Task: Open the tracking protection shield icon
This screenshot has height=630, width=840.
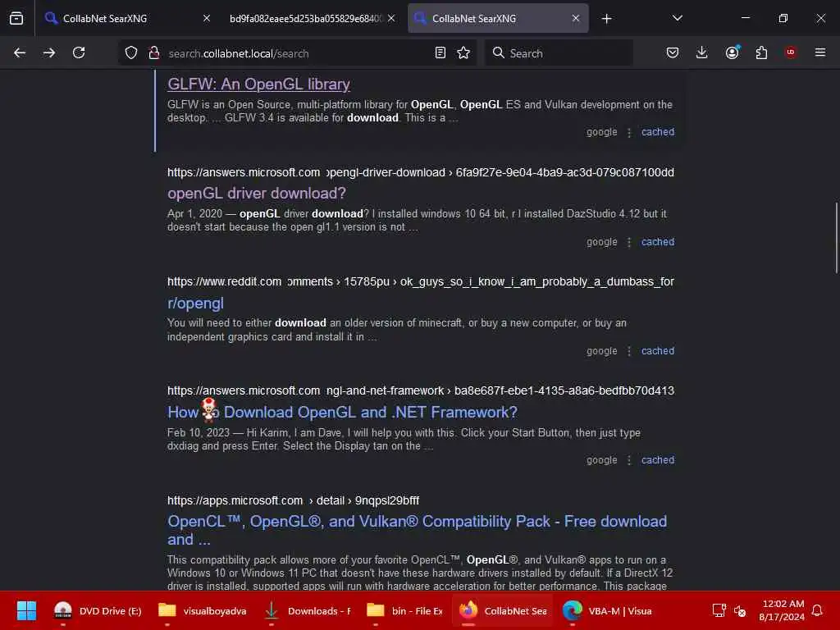Action: (131, 52)
